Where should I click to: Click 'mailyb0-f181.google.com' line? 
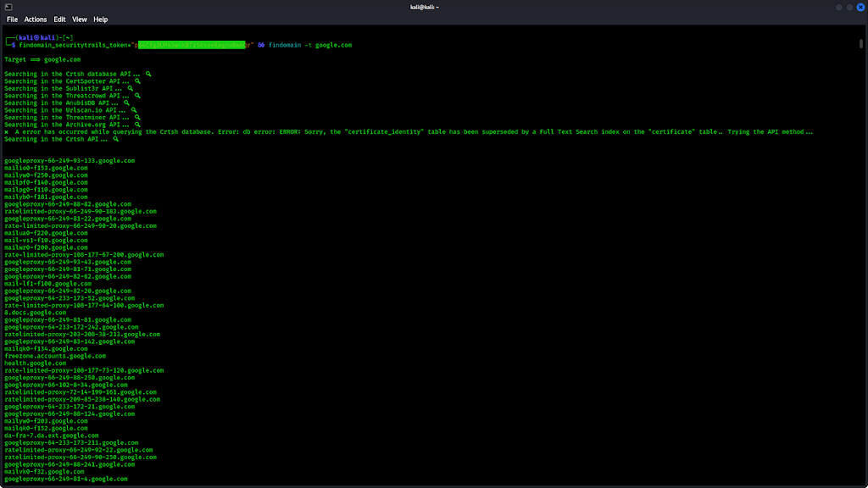46,197
